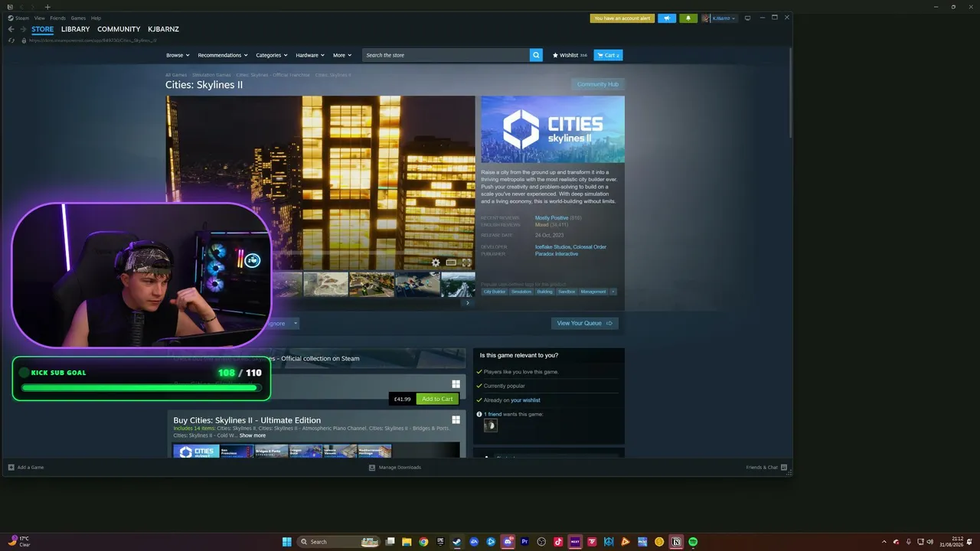Click the Steam page vertical scrollbar
The image size is (980, 551).
tap(790, 92)
